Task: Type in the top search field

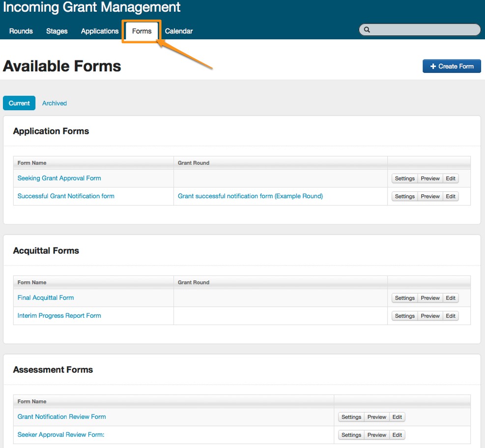Action: (423, 30)
